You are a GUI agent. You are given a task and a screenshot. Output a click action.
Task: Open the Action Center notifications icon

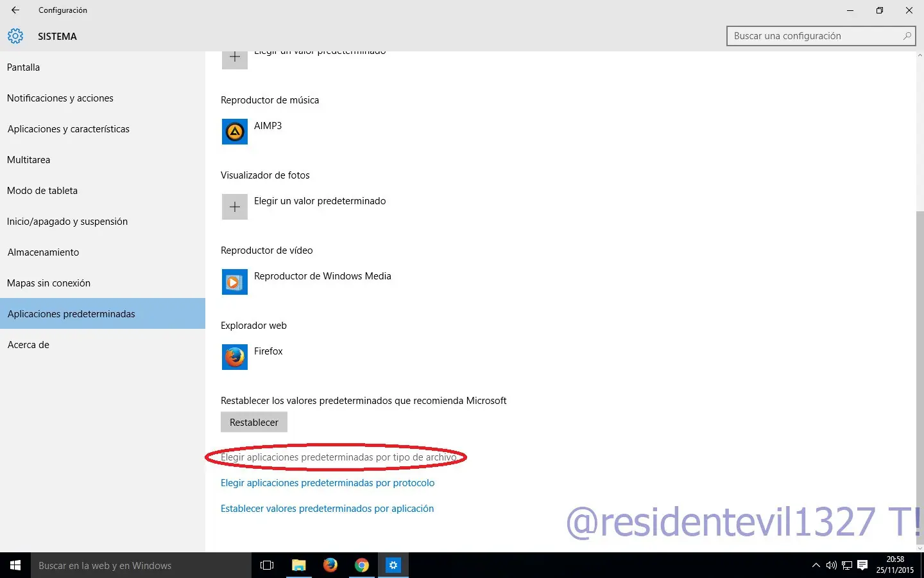point(862,565)
